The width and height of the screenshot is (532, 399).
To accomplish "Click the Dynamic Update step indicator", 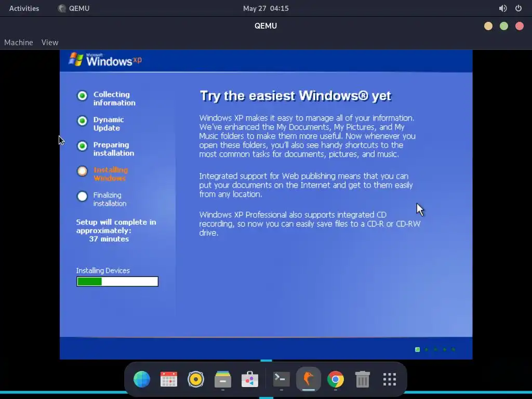I will (82, 121).
